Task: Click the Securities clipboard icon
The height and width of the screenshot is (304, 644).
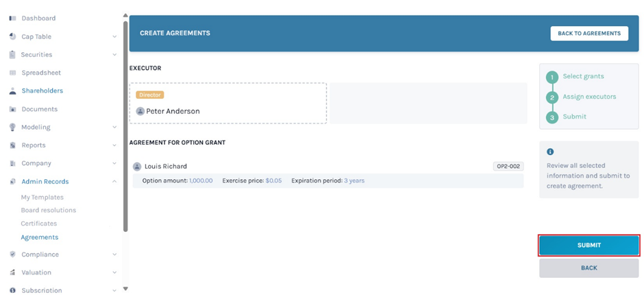Action: pyautogui.click(x=12, y=55)
